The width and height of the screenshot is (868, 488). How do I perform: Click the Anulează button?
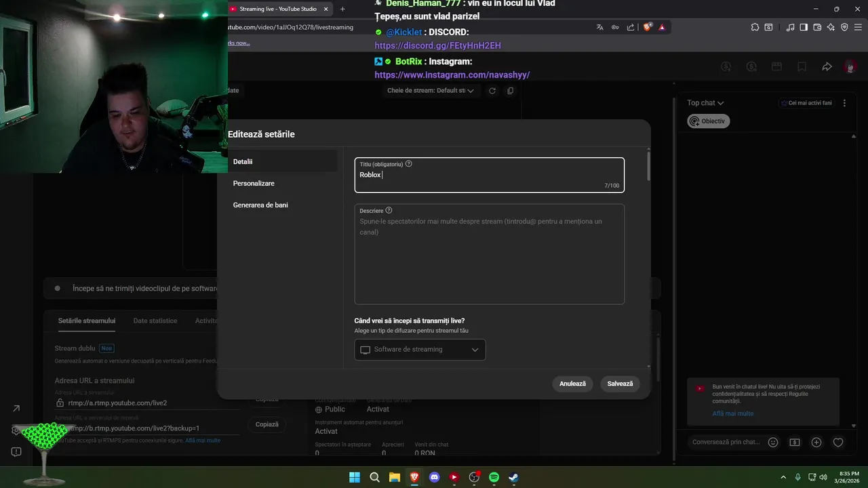[572, 384]
